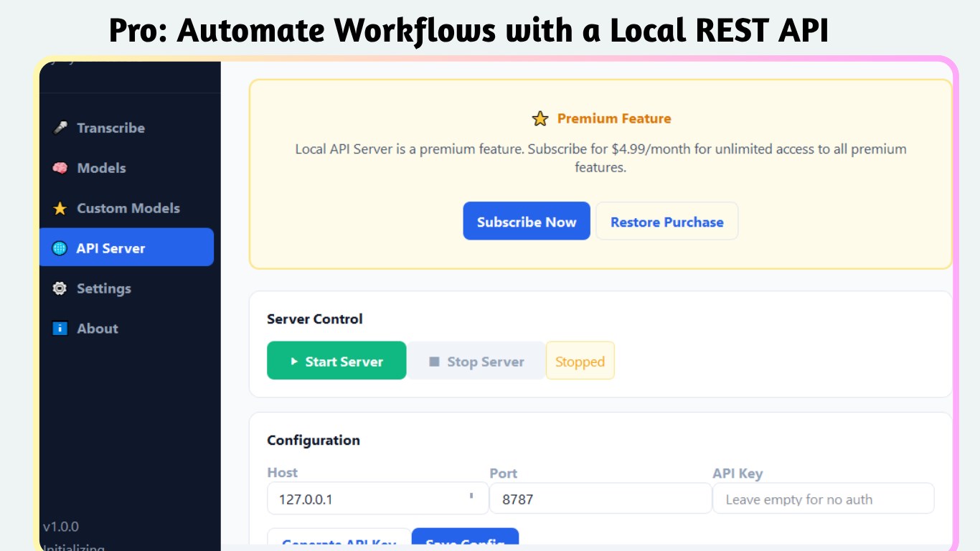The width and height of the screenshot is (980, 551).
Task: Click the v1.0.0 version text
Action: 61,527
